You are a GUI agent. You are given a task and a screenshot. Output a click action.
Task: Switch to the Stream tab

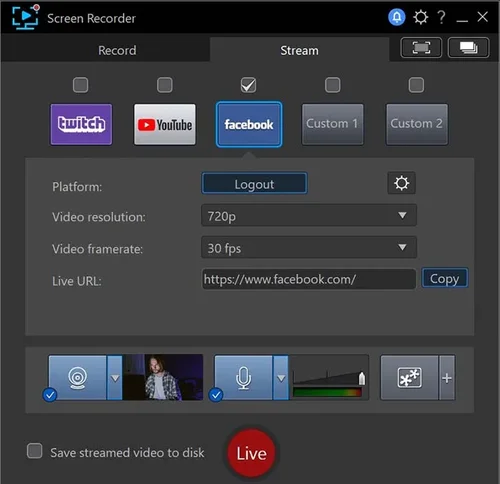[x=299, y=51]
